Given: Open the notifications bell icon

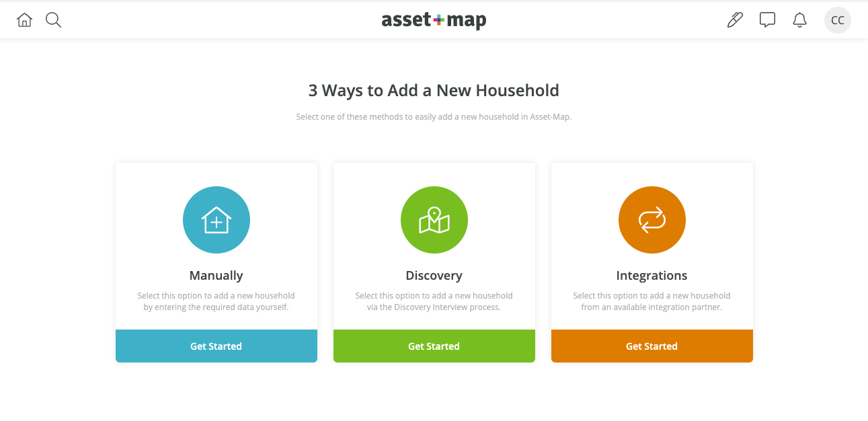Looking at the screenshot, I should 799,20.
